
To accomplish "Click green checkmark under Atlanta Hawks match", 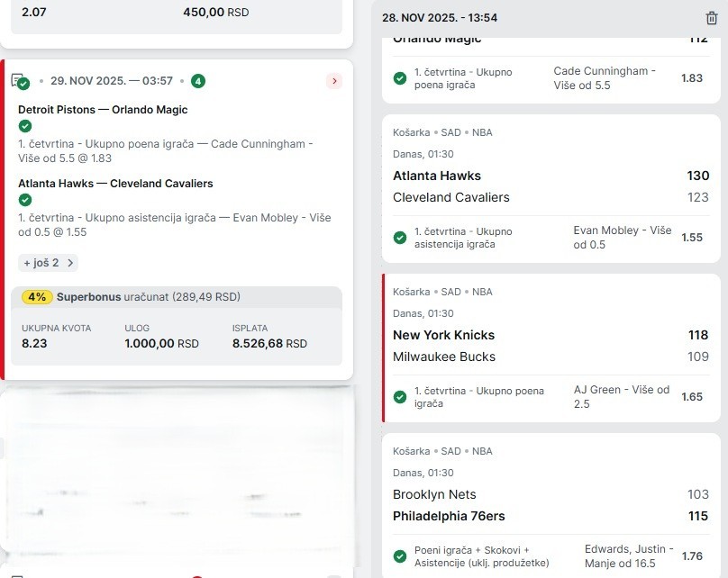I will (x=25, y=200).
